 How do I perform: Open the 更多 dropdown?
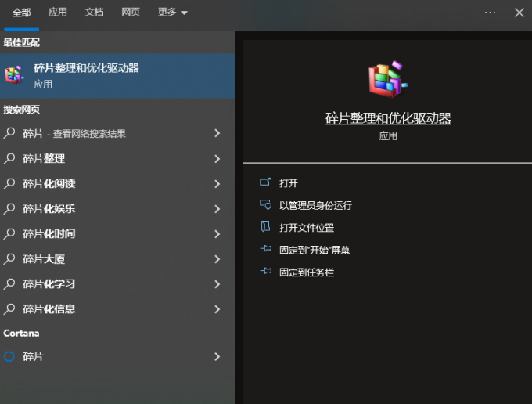click(x=172, y=13)
